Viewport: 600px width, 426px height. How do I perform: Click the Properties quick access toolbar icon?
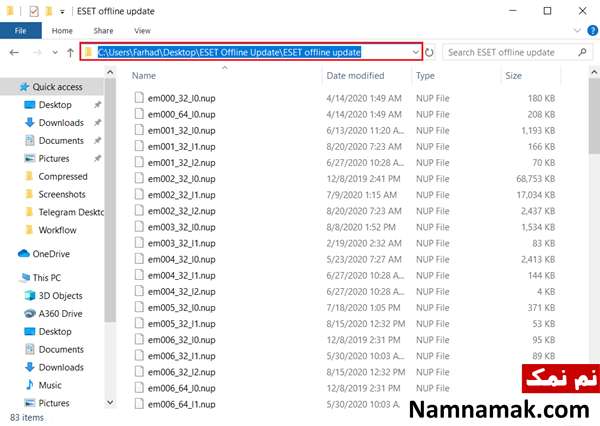tap(34, 11)
